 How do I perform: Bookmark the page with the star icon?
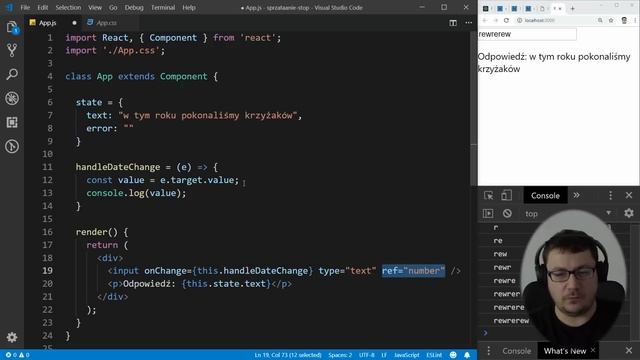[611, 20]
